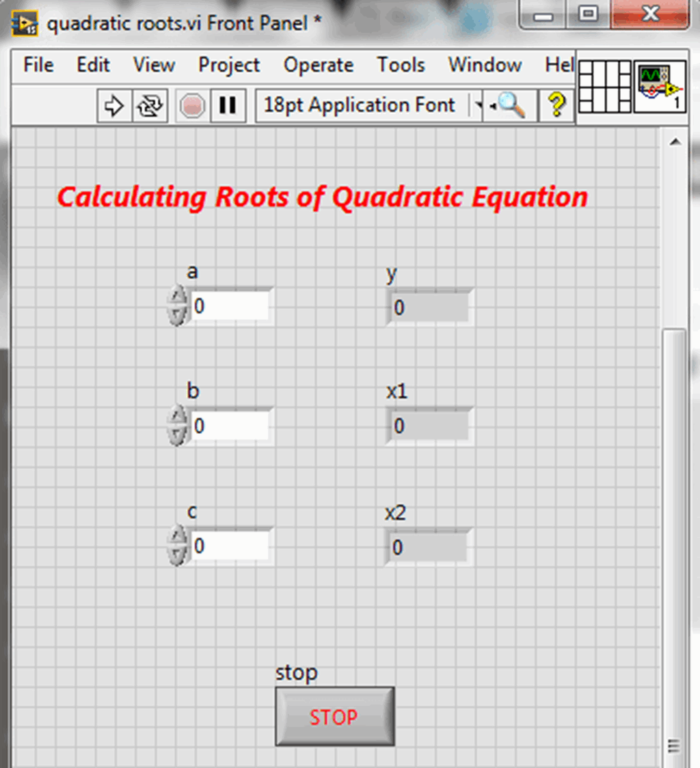The height and width of the screenshot is (768, 700).
Task: Show Context Help question mark
Action: 557,105
